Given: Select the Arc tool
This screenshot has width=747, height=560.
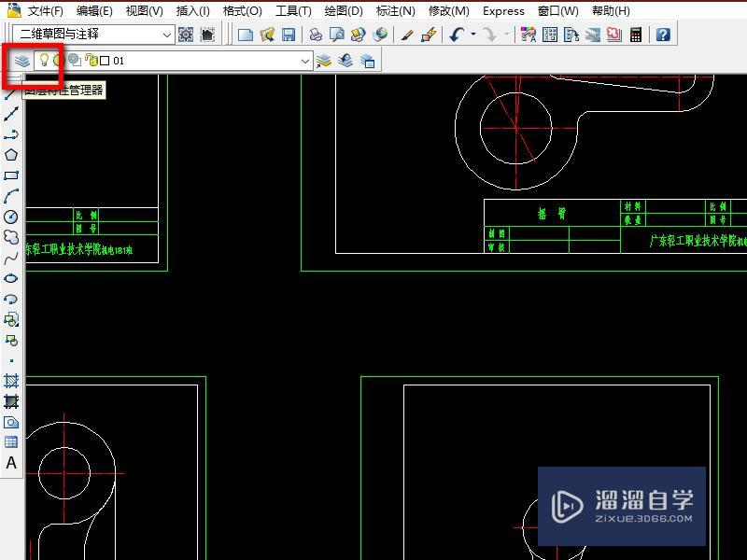Looking at the screenshot, I should point(11,196).
